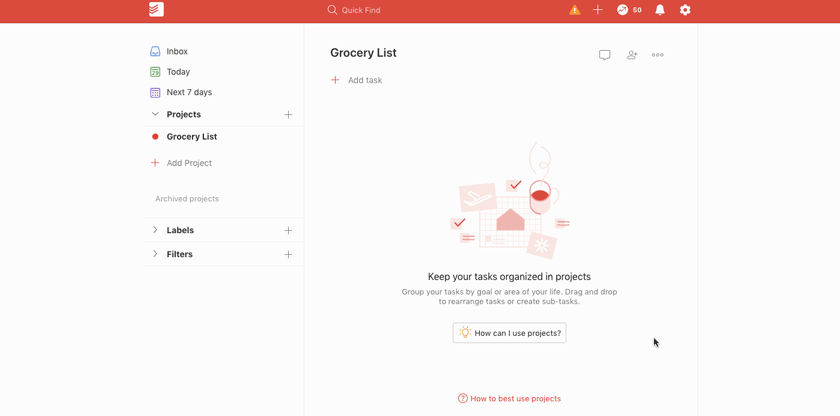Click the red Grocery List color dot
This screenshot has height=416, width=840.
point(155,137)
